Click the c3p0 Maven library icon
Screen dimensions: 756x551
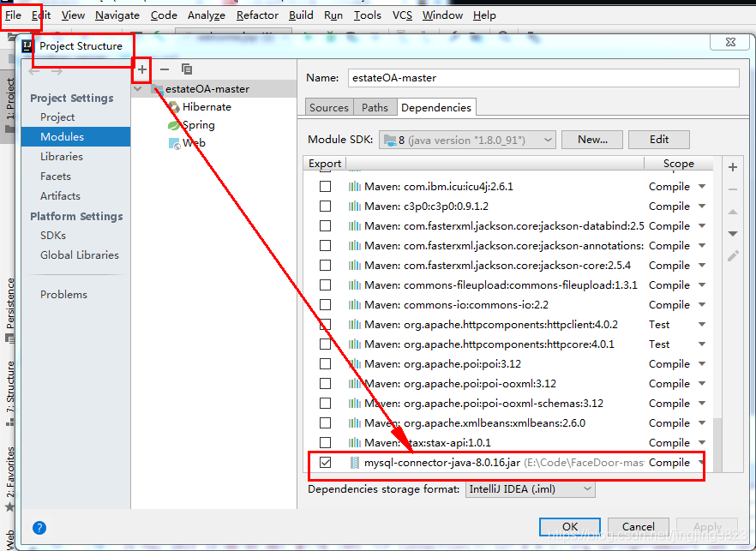(354, 207)
